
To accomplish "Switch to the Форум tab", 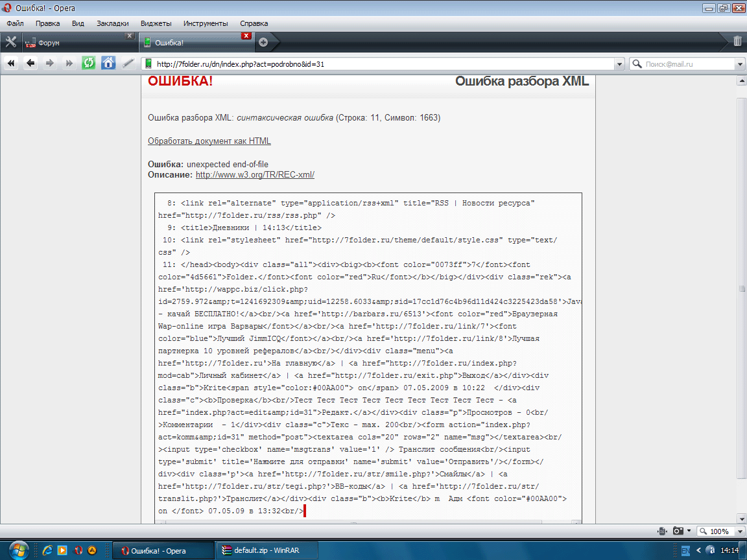I will click(x=78, y=42).
